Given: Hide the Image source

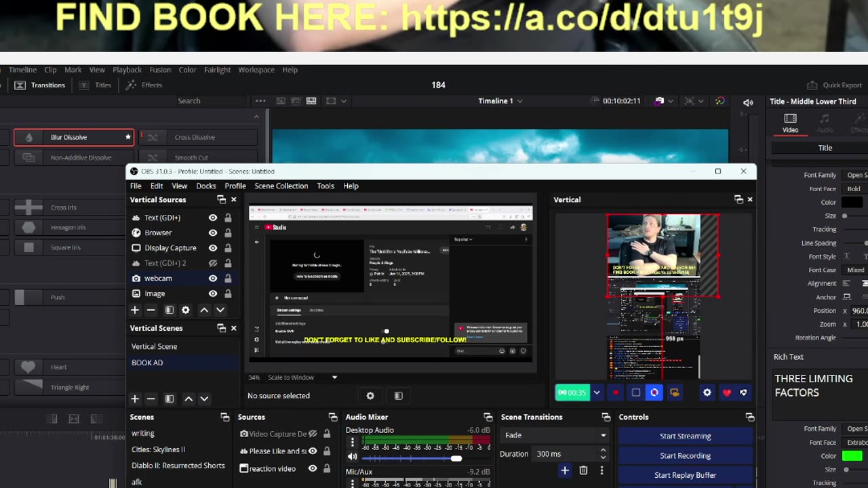Looking at the screenshot, I should pyautogui.click(x=213, y=293).
